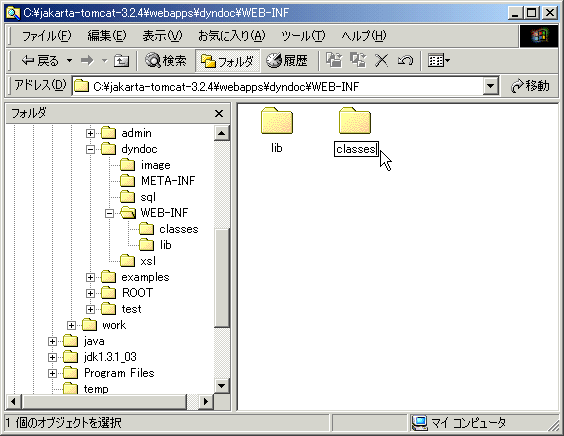Screen dimensions: 564x436
Task: Open the Views dropdown button
Action: click(438, 60)
